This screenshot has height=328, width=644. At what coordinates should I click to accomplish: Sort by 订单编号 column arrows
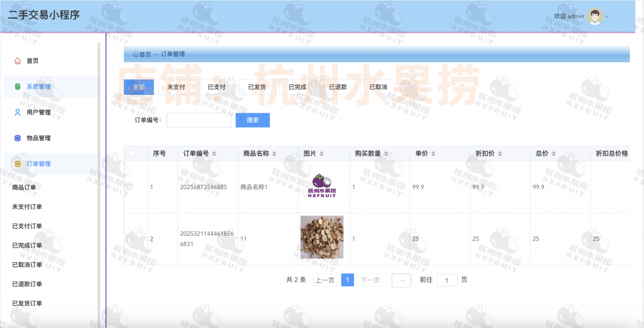pyautogui.click(x=214, y=153)
